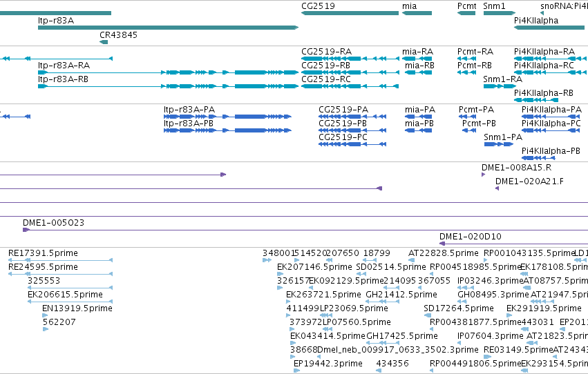Click the CG2519 gene label
588x374 pixels.
(x=318, y=6)
